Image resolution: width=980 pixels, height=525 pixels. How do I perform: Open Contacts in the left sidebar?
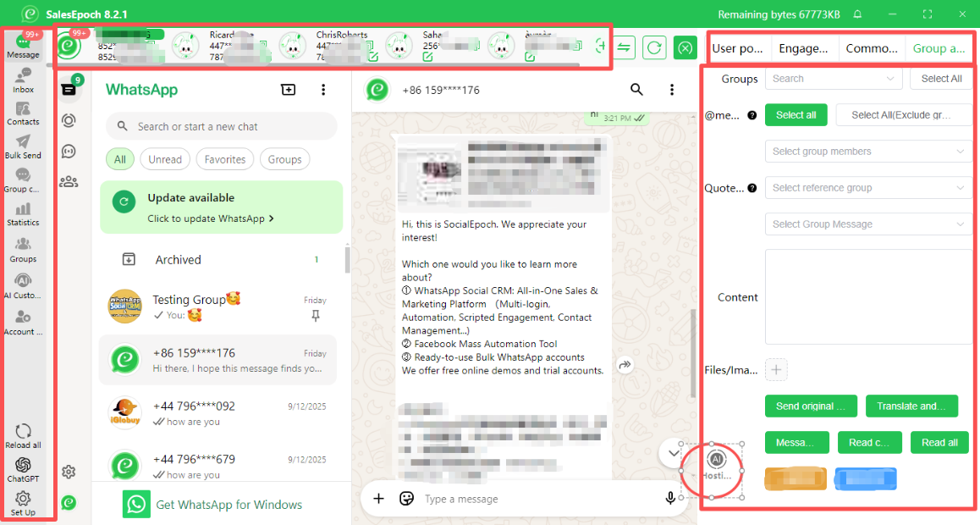tap(23, 113)
